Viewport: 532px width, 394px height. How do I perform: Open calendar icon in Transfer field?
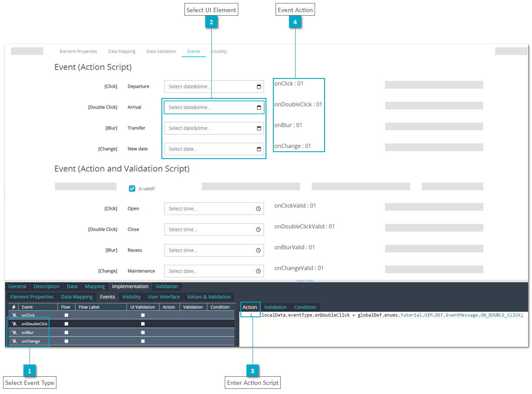point(259,128)
